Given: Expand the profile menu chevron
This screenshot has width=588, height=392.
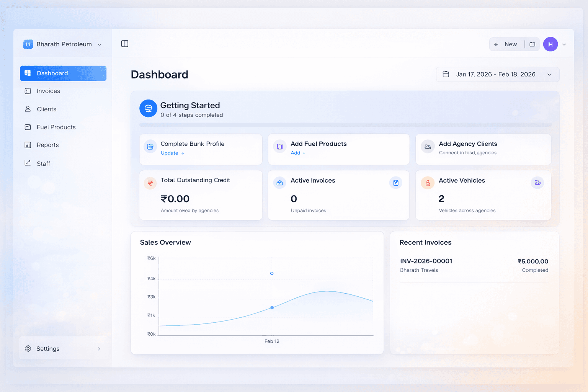Looking at the screenshot, I should (564, 44).
